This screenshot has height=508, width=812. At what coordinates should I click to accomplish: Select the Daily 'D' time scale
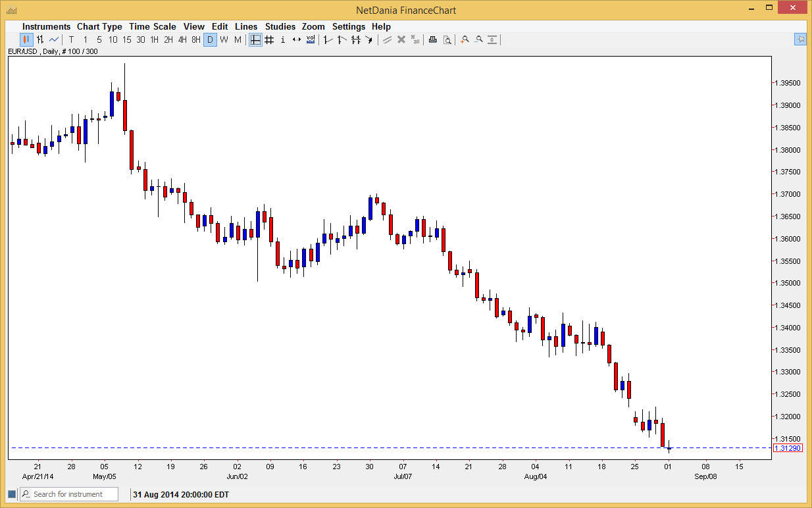(x=210, y=39)
